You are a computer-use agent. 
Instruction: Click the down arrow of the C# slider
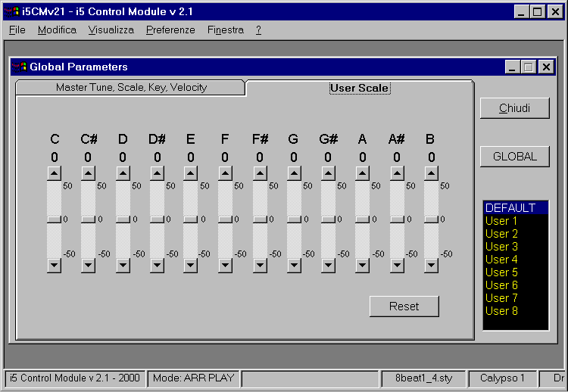(x=88, y=265)
